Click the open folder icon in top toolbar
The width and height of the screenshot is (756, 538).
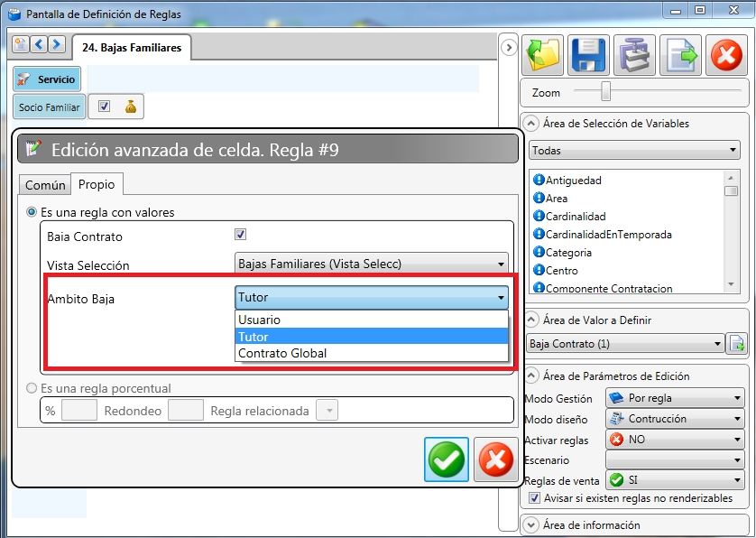[x=542, y=55]
